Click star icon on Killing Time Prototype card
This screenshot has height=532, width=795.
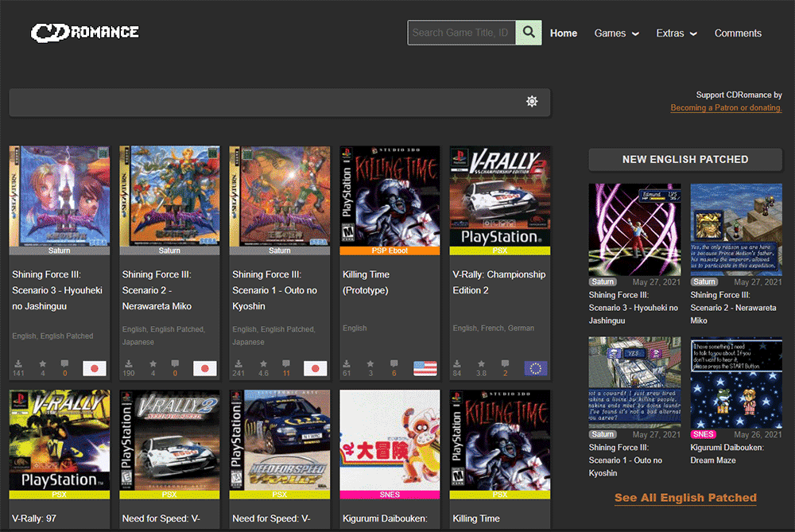[x=370, y=363]
